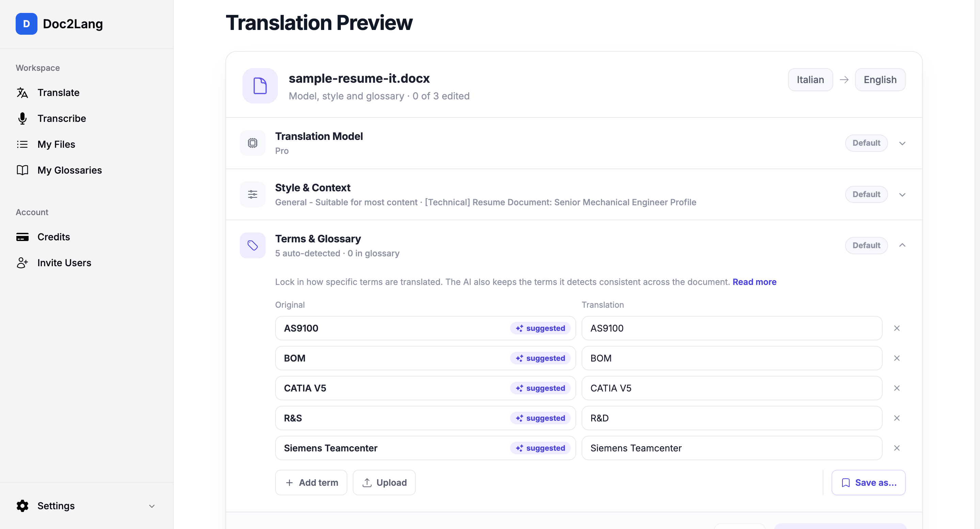Open the Read more link
The height and width of the screenshot is (529, 980).
coord(754,282)
